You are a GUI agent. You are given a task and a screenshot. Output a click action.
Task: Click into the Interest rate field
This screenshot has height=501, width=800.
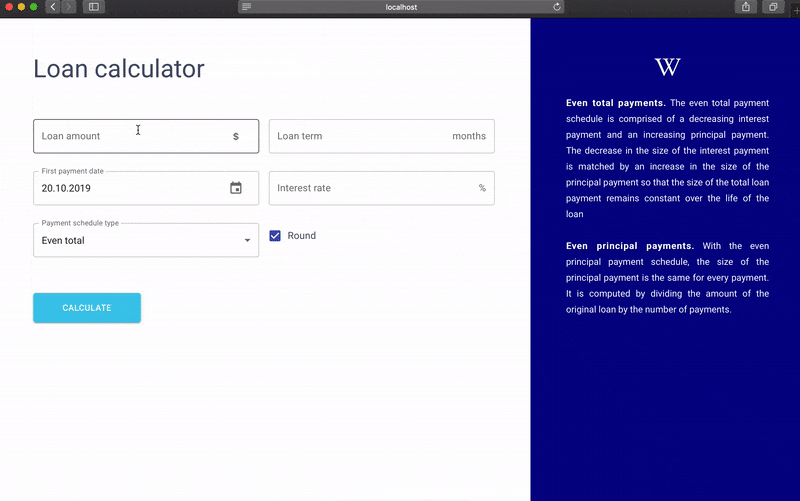coord(382,188)
